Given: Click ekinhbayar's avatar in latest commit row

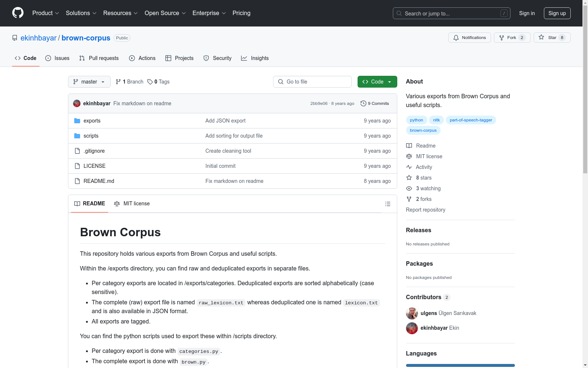Looking at the screenshot, I should coord(77,103).
